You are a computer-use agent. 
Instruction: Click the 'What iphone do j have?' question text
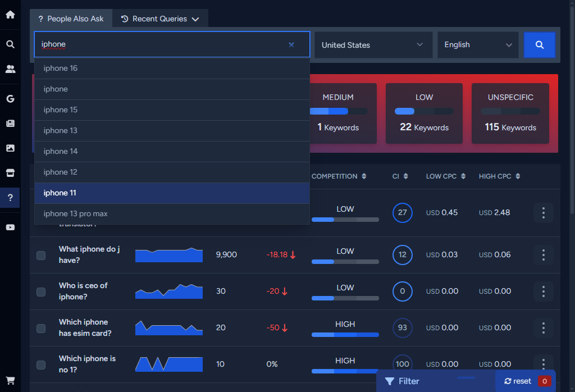tap(89, 255)
